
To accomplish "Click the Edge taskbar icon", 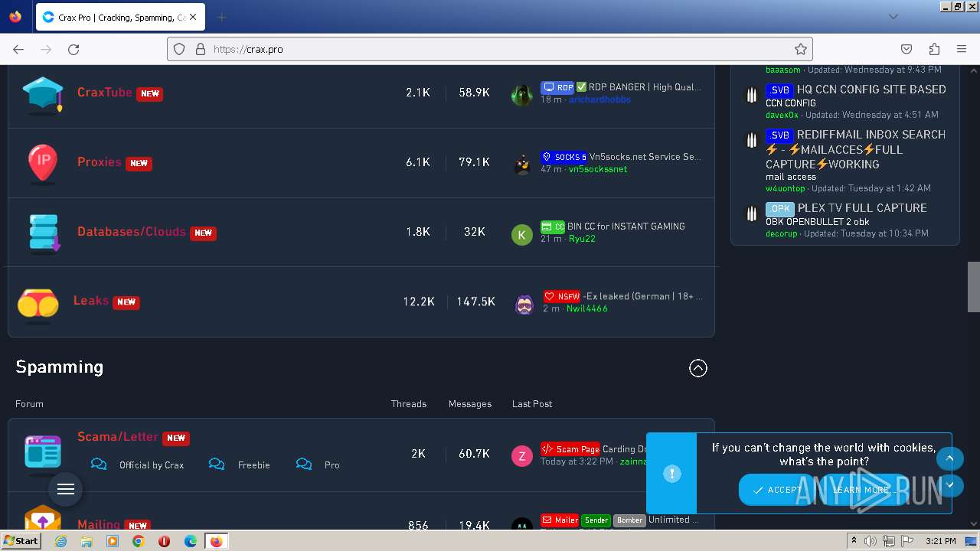I will click(x=191, y=541).
